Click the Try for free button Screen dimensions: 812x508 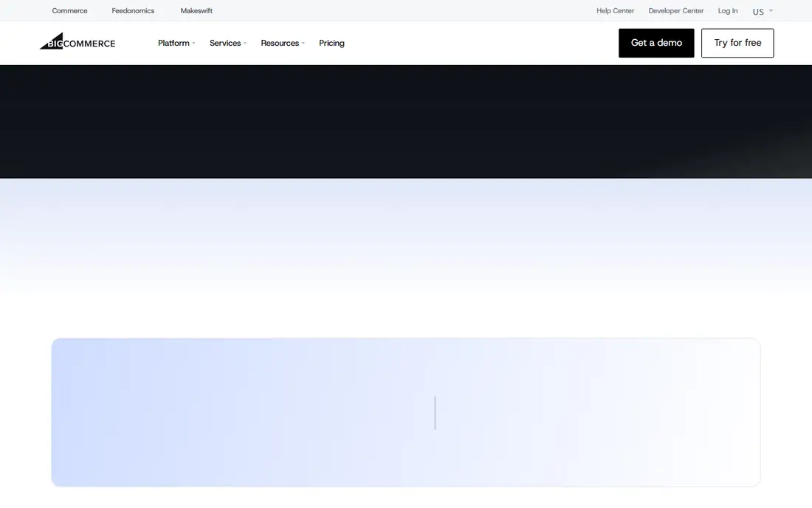click(737, 43)
